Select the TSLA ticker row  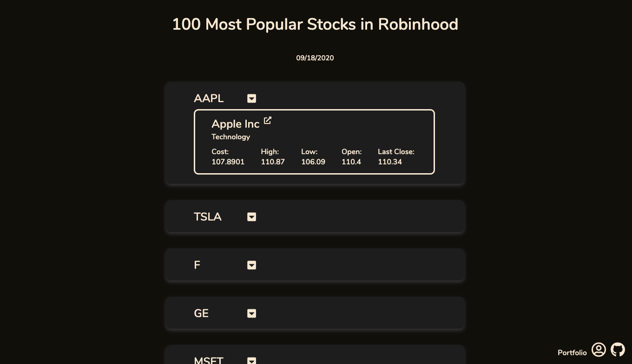pyautogui.click(x=315, y=216)
